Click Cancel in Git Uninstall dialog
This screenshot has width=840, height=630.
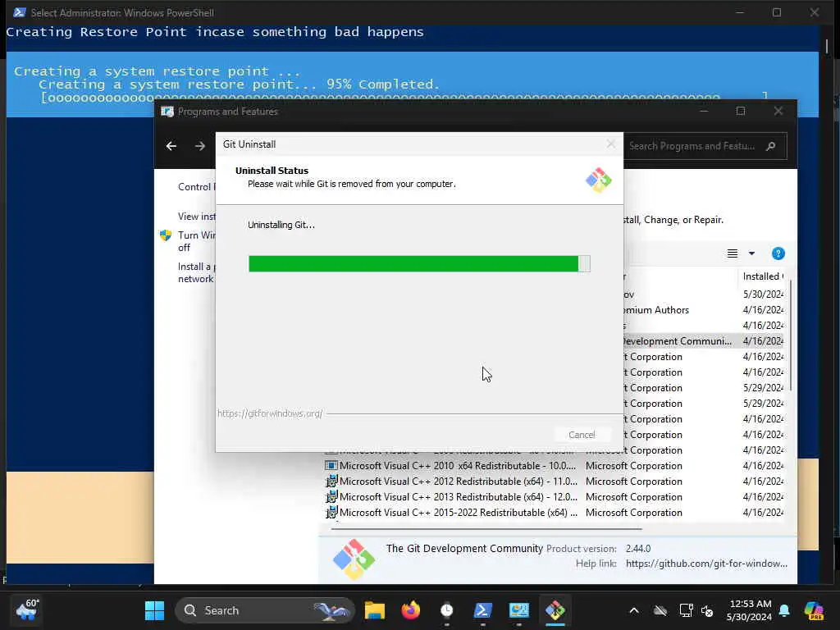582,435
